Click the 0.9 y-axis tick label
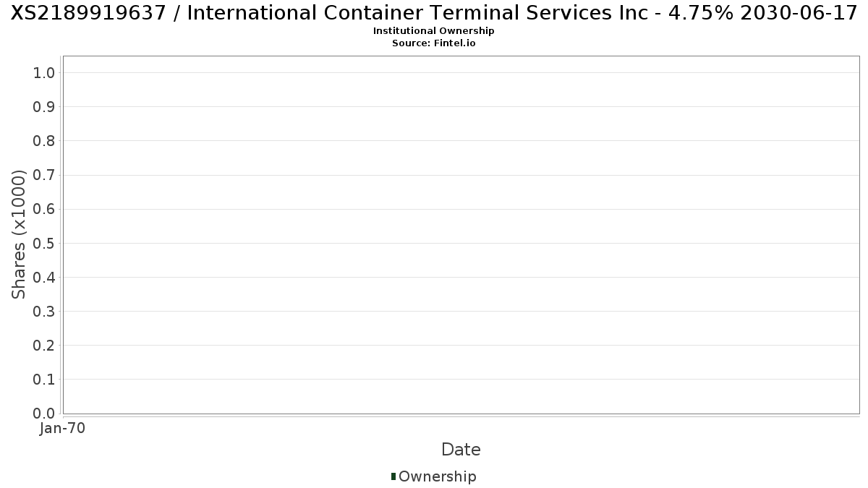This screenshot has height=488, width=868. coord(44,107)
